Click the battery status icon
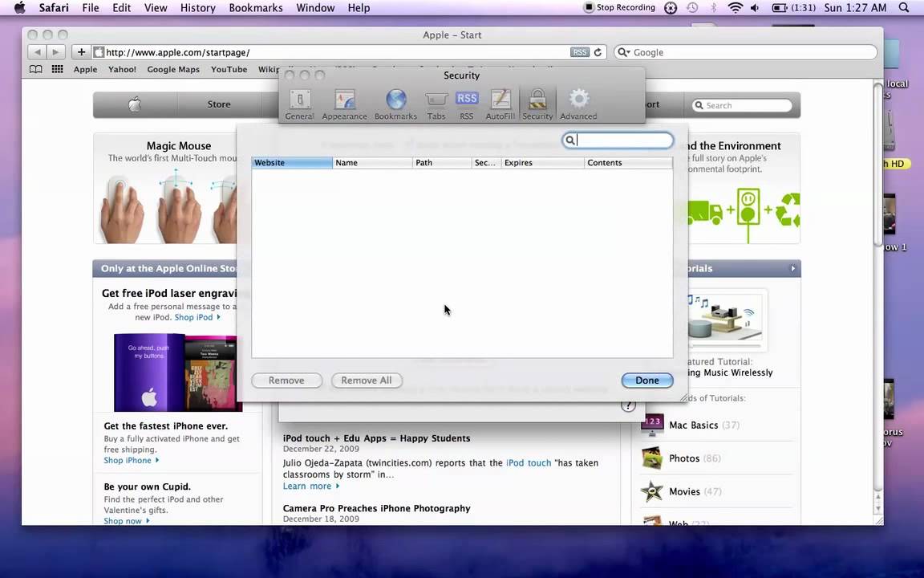Screen dimensions: 924x578 (x=794, y=8)
